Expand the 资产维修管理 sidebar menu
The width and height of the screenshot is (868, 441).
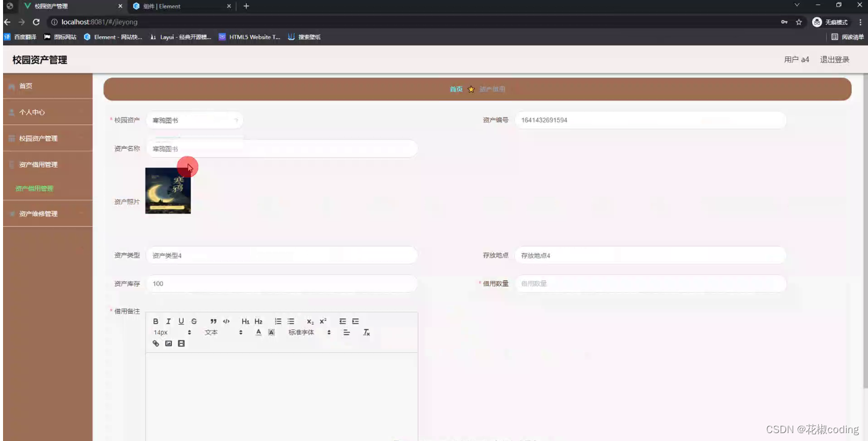pyautogui.click(x=48, y=214)
